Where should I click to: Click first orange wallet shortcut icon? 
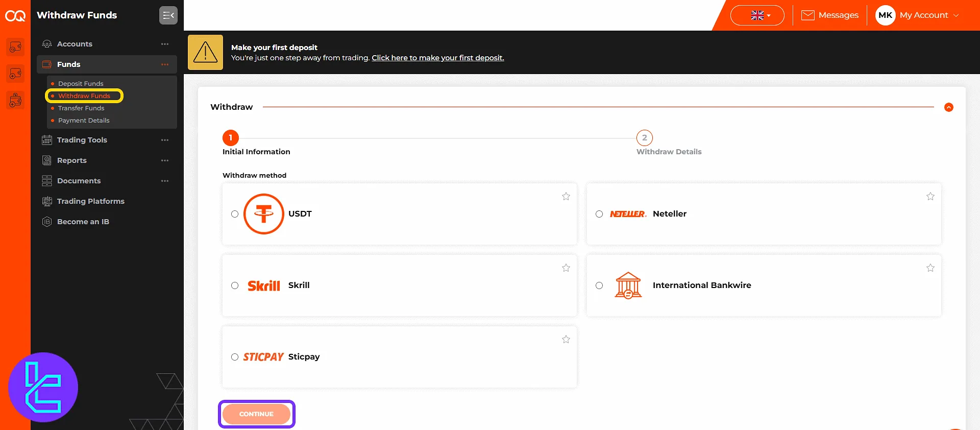(x=15, y=47)
